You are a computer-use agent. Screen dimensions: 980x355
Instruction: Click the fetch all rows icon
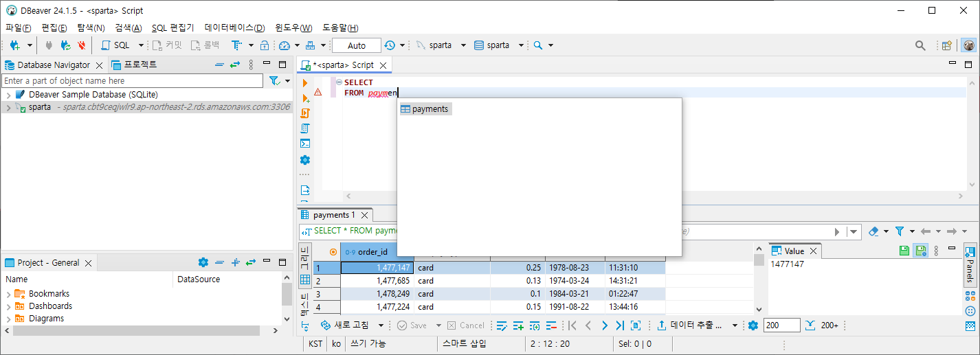coord(810,325)
